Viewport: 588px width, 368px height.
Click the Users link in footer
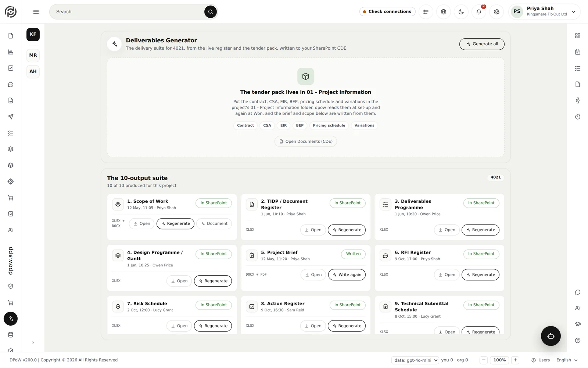point(541,360)
